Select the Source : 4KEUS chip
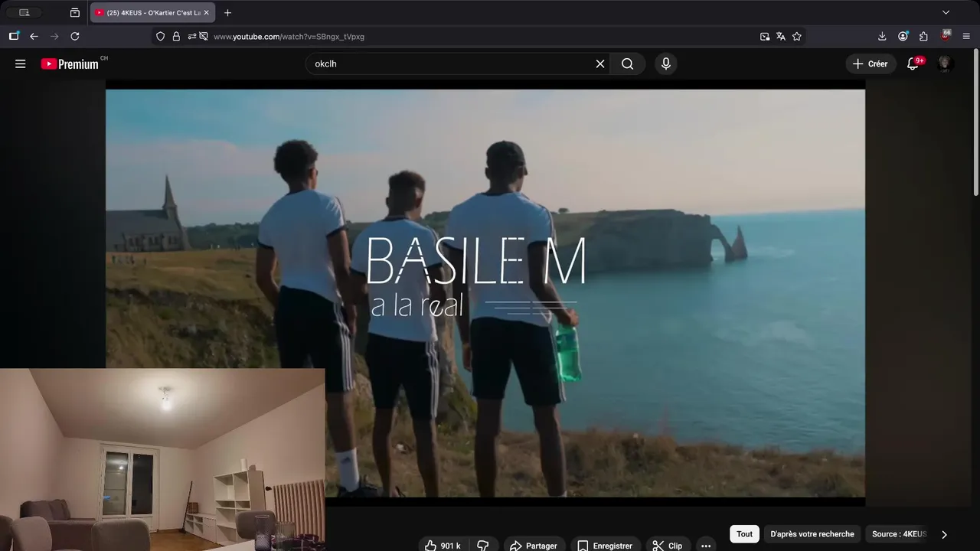Screen dimensions: 980x551 point(899,534)
